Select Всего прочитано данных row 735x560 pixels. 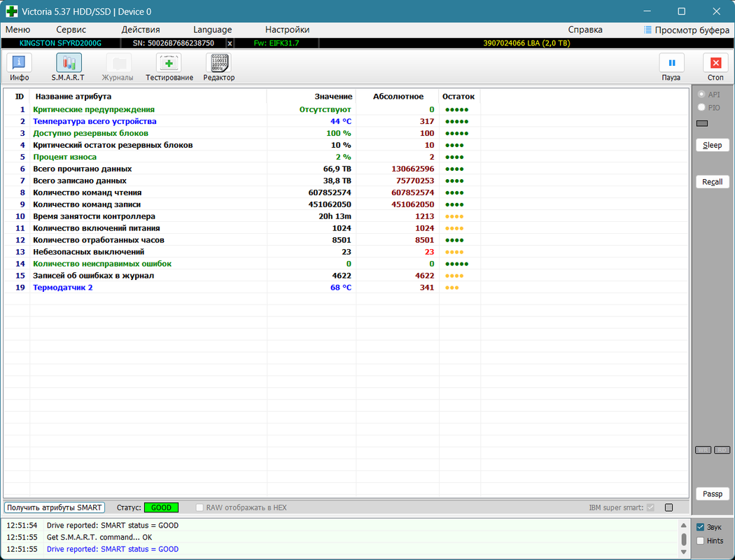[x=346, y=169]
